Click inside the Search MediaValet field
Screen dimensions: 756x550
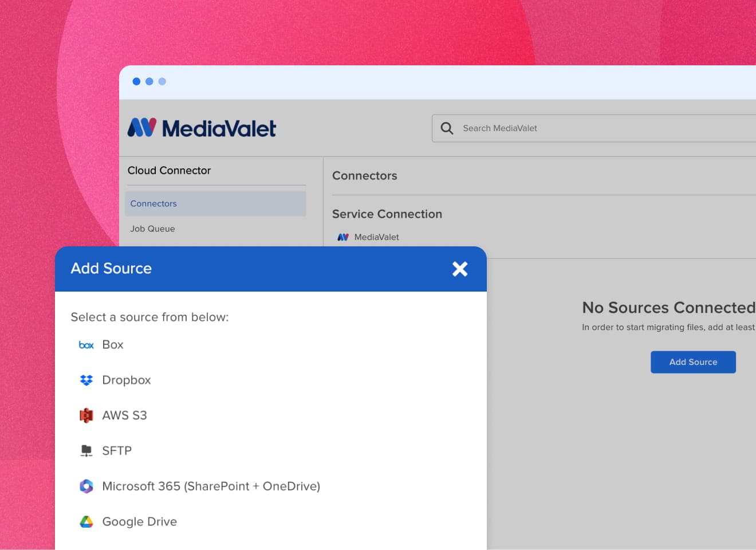point(544,128)
